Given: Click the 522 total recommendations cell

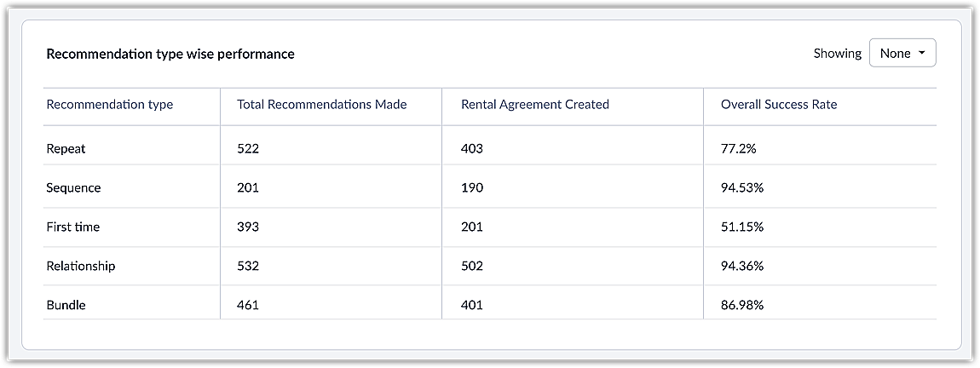Looking at the screenshot, I should (248, 148).
